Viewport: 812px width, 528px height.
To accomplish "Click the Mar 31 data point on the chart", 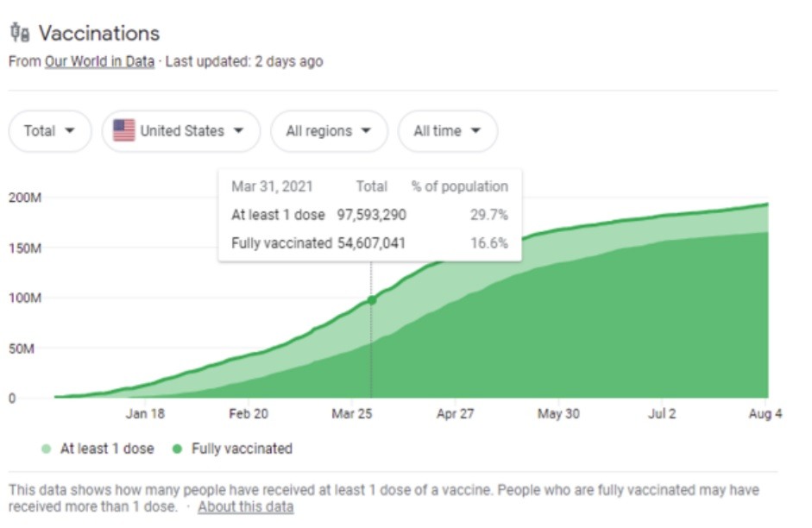I will coord(372,299).
